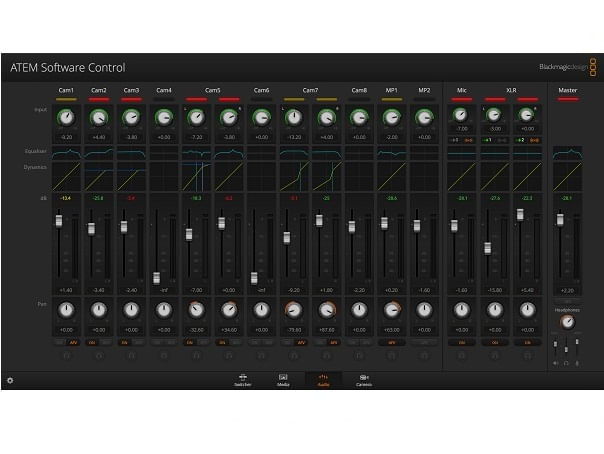This screenshot has width=604, height=454.
Task: Toggle the Cam6 ON button
Action: (255, 342)
